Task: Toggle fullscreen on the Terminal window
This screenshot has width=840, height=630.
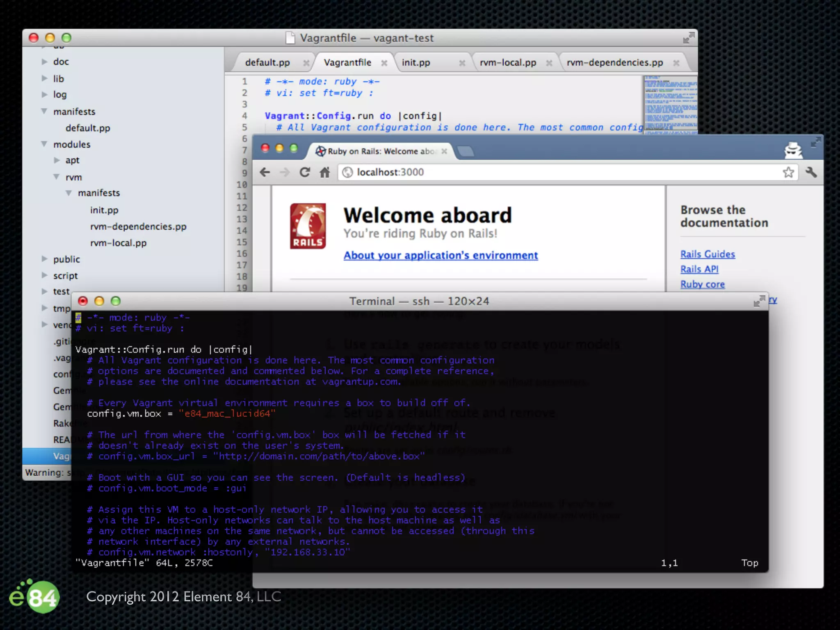Action: (x=759, y=301)
